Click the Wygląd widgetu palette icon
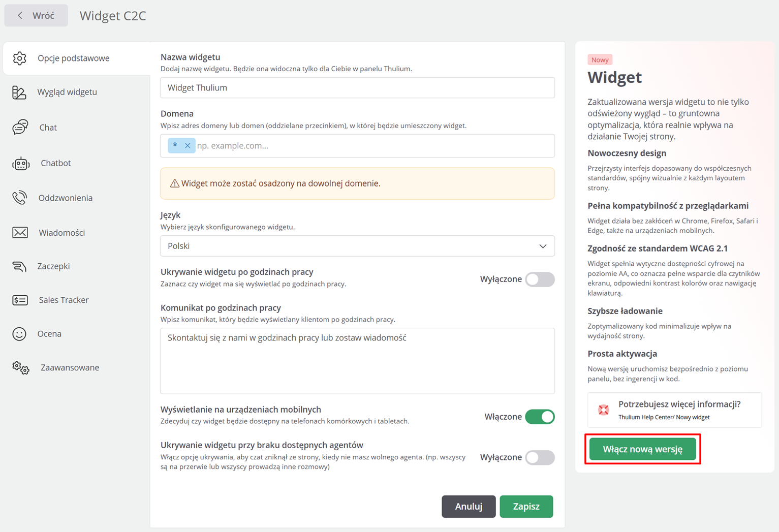Image resolution: width=779 pixels, height=532 pixels. coord(19,92)
